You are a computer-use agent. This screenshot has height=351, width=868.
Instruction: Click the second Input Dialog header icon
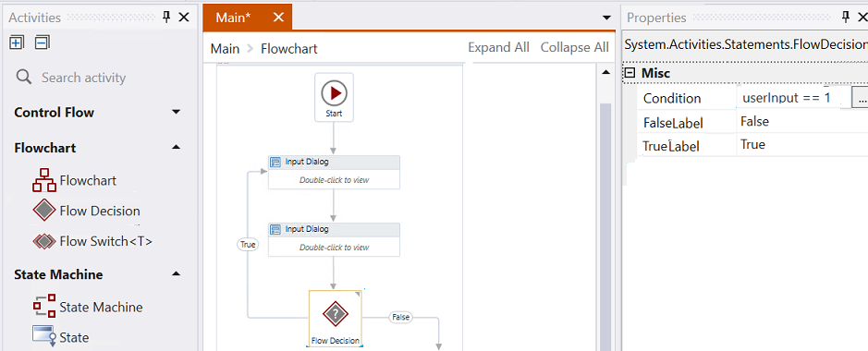pos(275,229)
